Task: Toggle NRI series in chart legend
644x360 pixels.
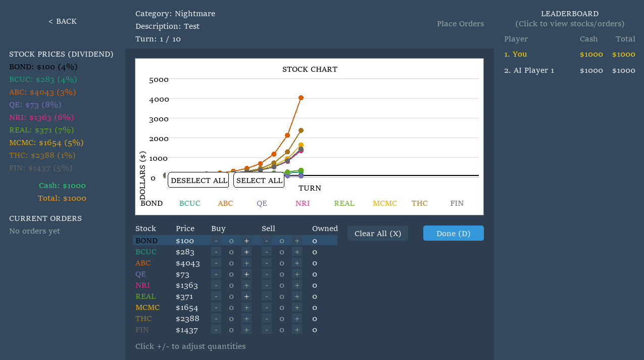Action: coord(303,203)
